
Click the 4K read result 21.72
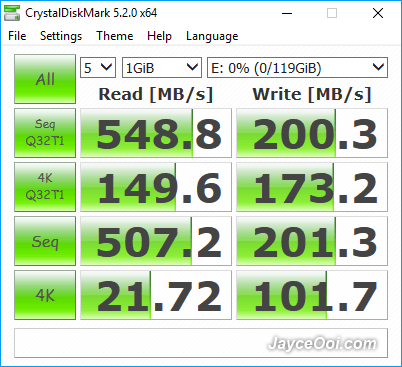156,295
